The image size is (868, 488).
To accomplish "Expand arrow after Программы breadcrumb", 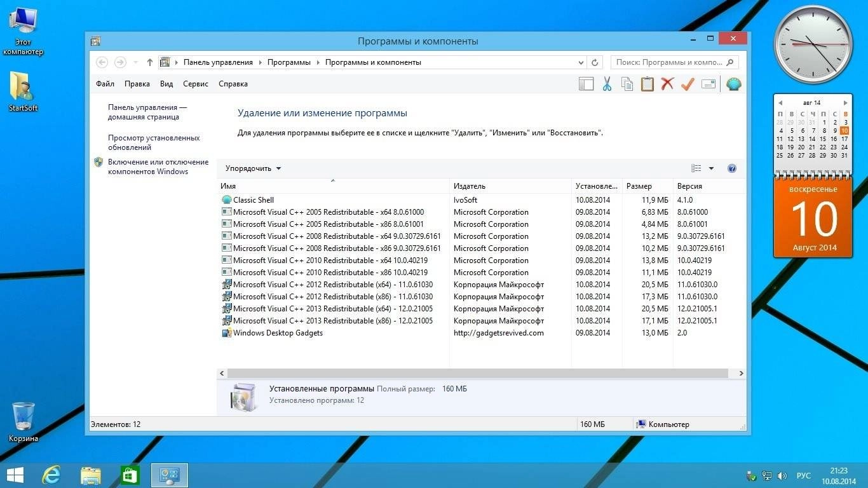I will (318, 62).
